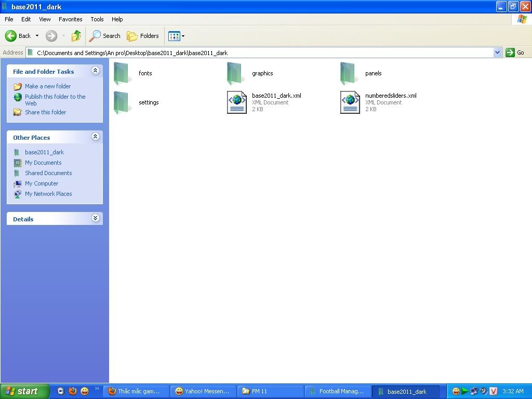
Task: Expand the Details panel
Action: point(96,218)
